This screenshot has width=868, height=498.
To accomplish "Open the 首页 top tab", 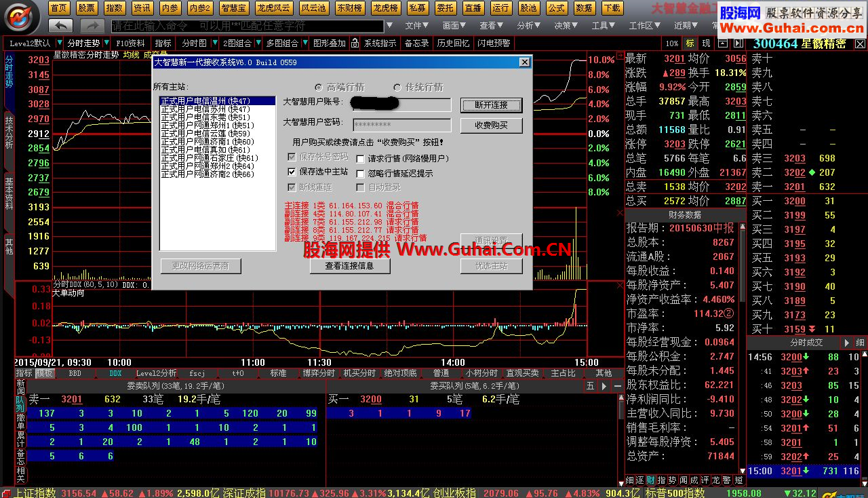I will (59, 8).
